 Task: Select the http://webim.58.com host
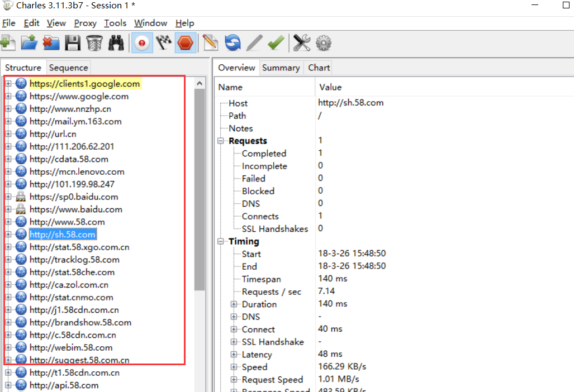pyautogui.click(x=71, y=347)
